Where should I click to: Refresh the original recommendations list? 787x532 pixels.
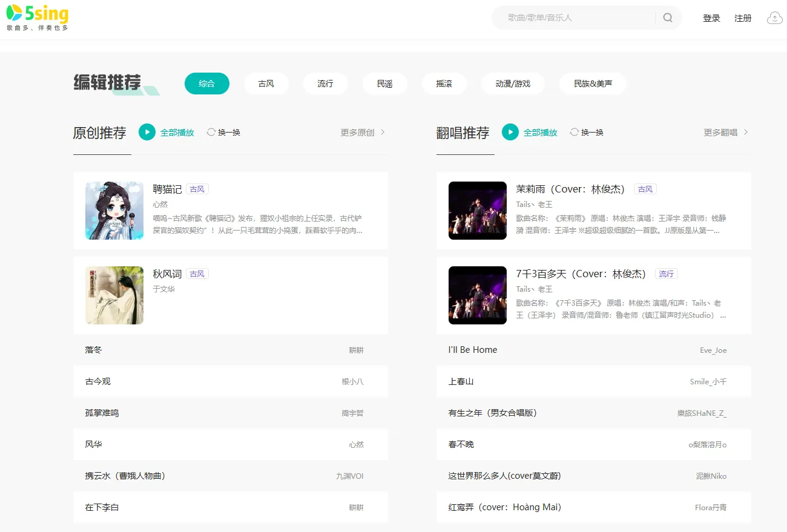tap(223, 132)
